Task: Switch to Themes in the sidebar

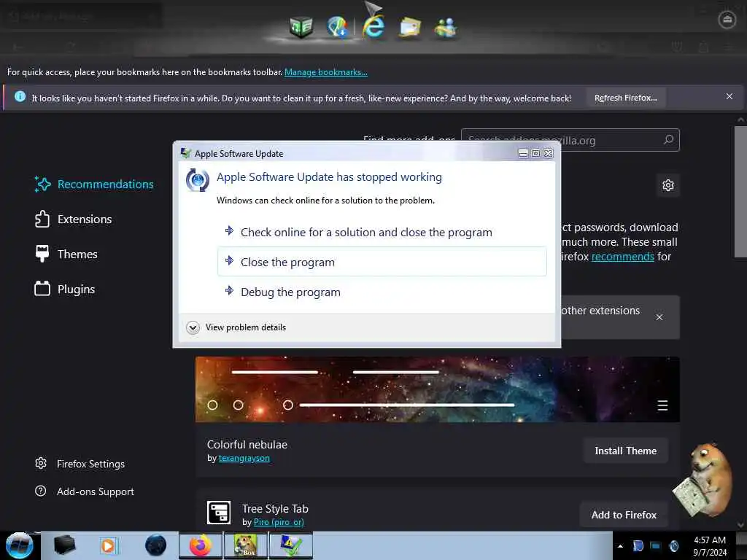Action: (x=66, y=254)
